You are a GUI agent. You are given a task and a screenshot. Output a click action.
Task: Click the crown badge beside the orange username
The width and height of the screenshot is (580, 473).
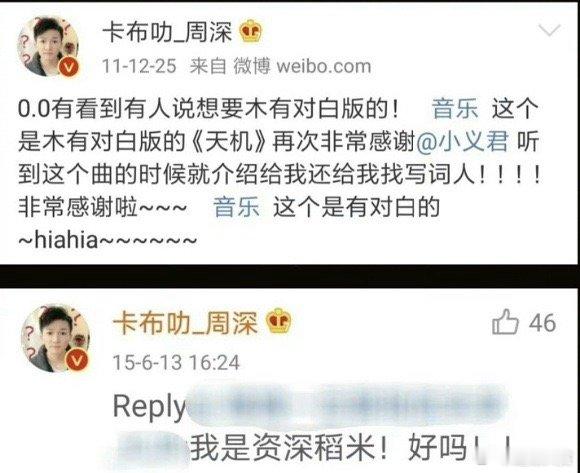[279, 321]
